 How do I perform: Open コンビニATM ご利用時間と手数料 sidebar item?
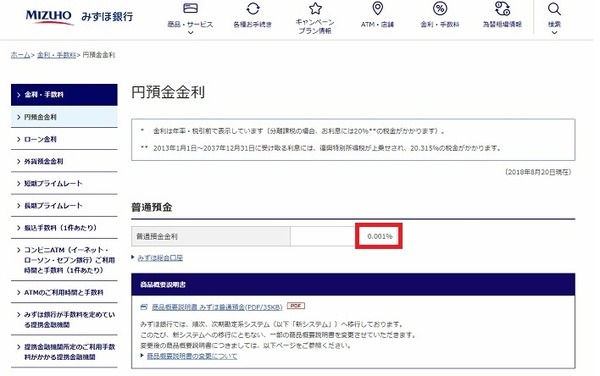[64, 260]
